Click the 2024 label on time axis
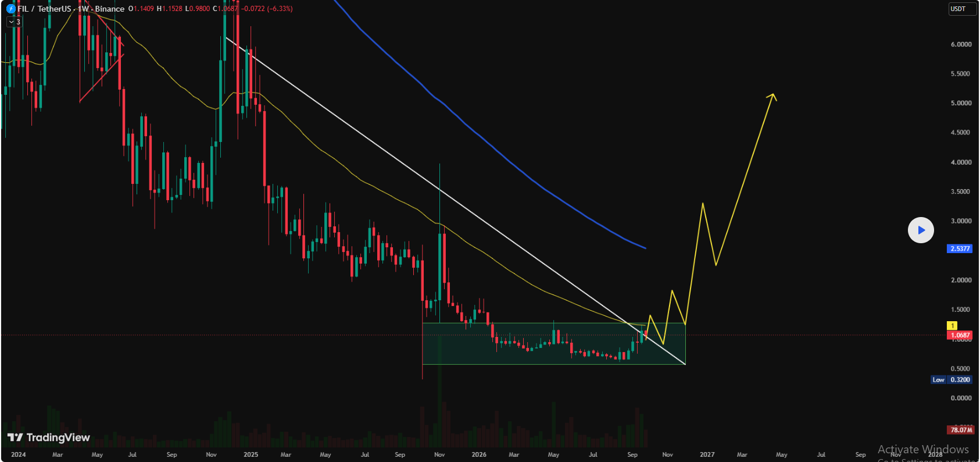The image size is (980, 462). 18,454
